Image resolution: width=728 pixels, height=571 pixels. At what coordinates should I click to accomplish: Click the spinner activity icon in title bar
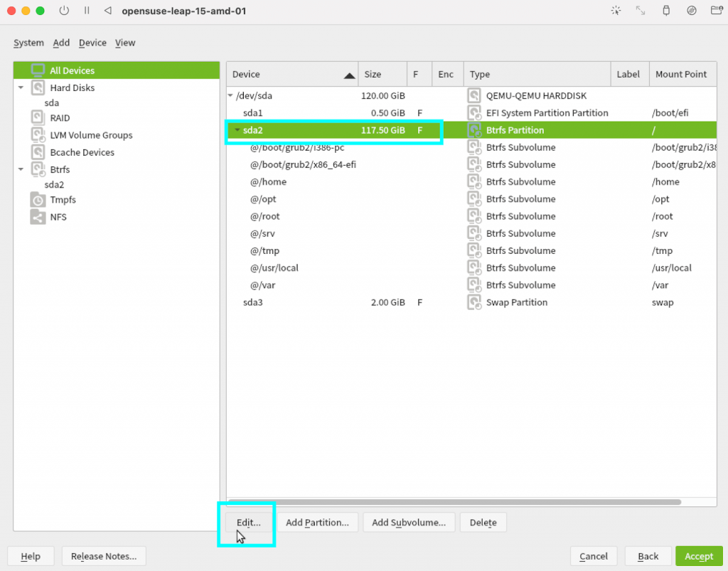[x=616, y=10]
